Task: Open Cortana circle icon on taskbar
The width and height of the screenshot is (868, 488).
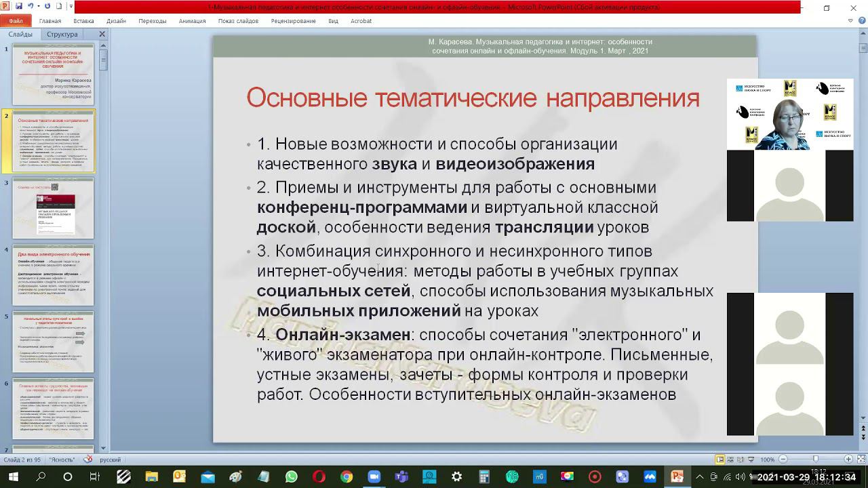Action: (x=68, y=477)
